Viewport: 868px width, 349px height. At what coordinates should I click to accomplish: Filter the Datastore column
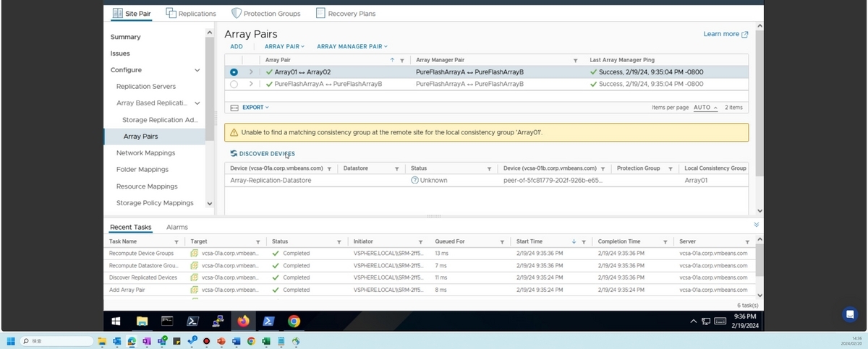coord(396,168)
